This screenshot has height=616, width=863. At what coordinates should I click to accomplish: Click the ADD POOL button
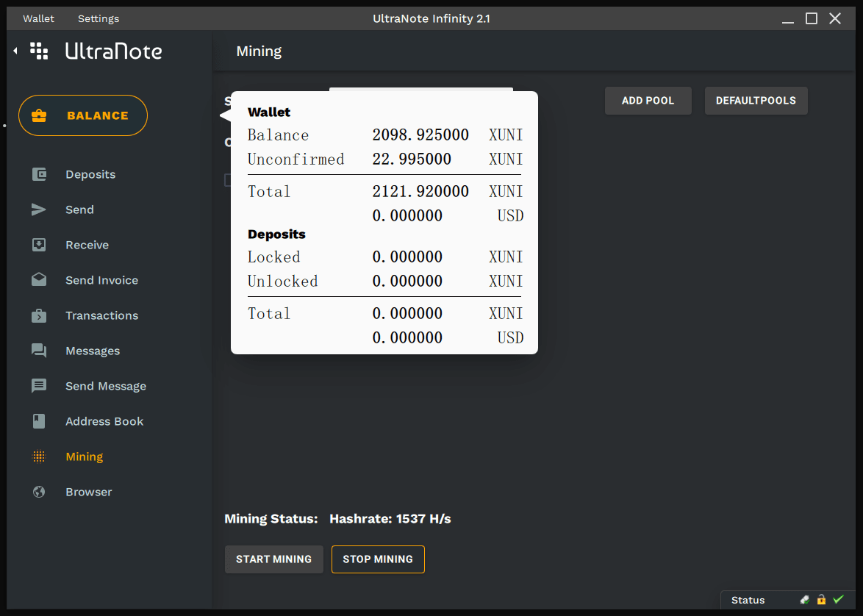pyautogui.click(x=648, y=101)
